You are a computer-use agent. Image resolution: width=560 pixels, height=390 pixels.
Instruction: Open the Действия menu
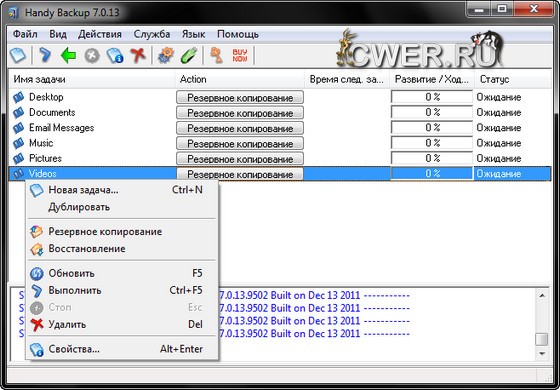[100, 34]
